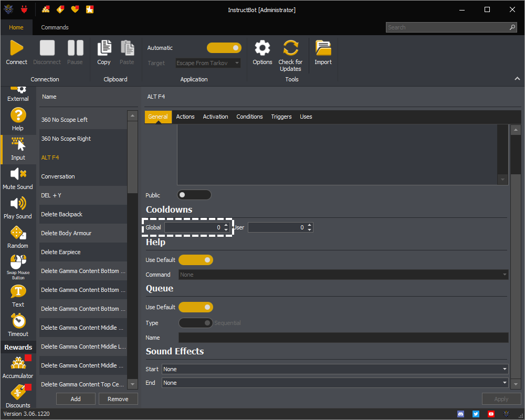Image resolution: width=525 pixels, height=420 pixels.
Task: Select 'Delete Earpiece' command
Action: point(83,252)
